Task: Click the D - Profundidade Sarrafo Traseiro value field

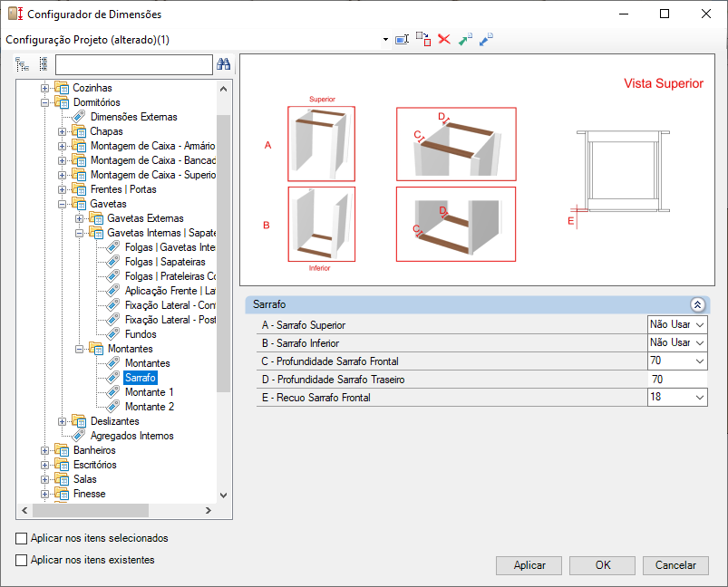Action: click(677, 380)
